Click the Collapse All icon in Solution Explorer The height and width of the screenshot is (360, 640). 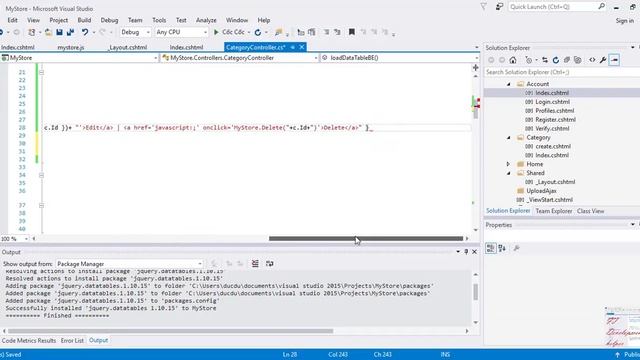click(567, 60)
